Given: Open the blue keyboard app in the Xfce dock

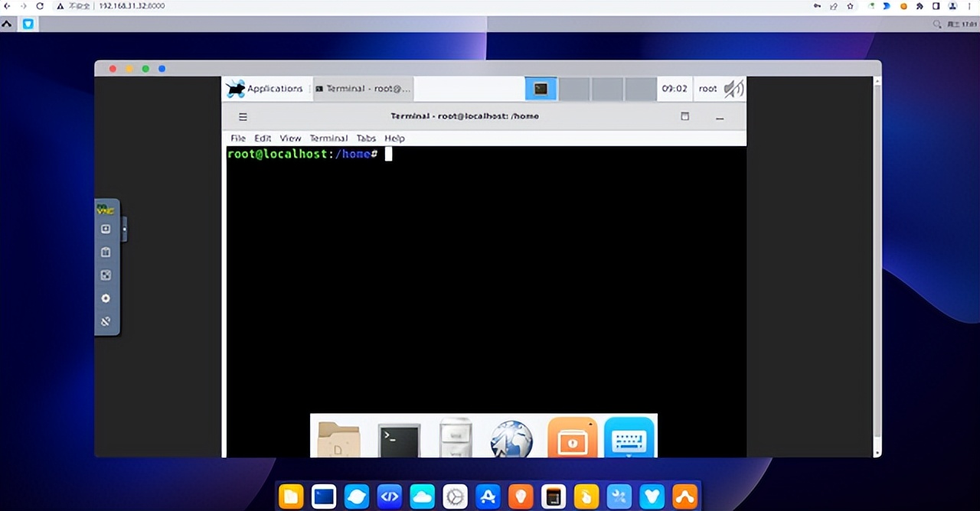Looking at the screenshot, I should [629, 438].
